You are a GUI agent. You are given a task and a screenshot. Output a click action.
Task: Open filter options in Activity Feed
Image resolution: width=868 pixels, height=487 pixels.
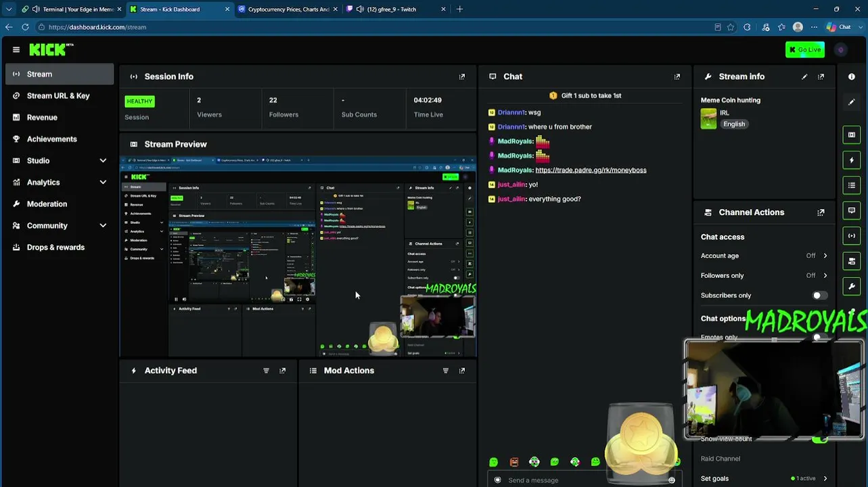(266, 371)
